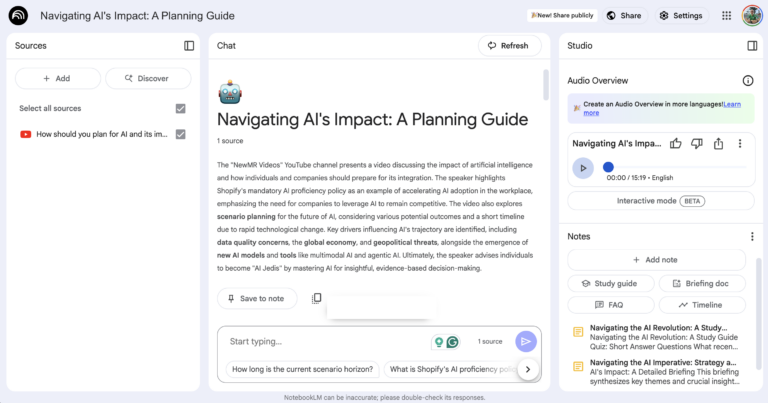Select suggestion What is Shopify's AI proficiency

coord(453,369)
